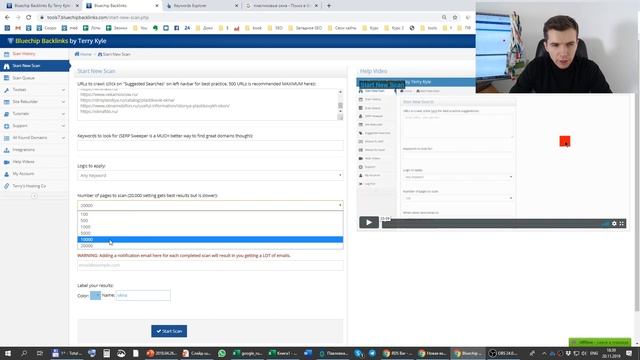This screenshot has width=640, height=360.
Task: Click the browser address bar URL
Action: (98, 18)
